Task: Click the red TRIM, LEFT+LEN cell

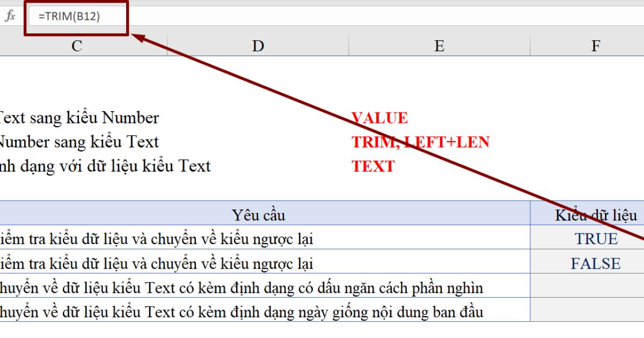Action: coord(420,142)
